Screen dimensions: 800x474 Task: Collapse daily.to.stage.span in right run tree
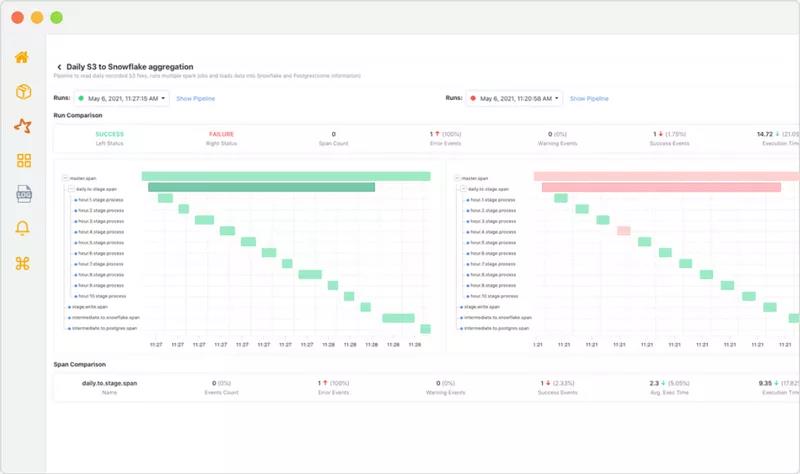[463, 189]
